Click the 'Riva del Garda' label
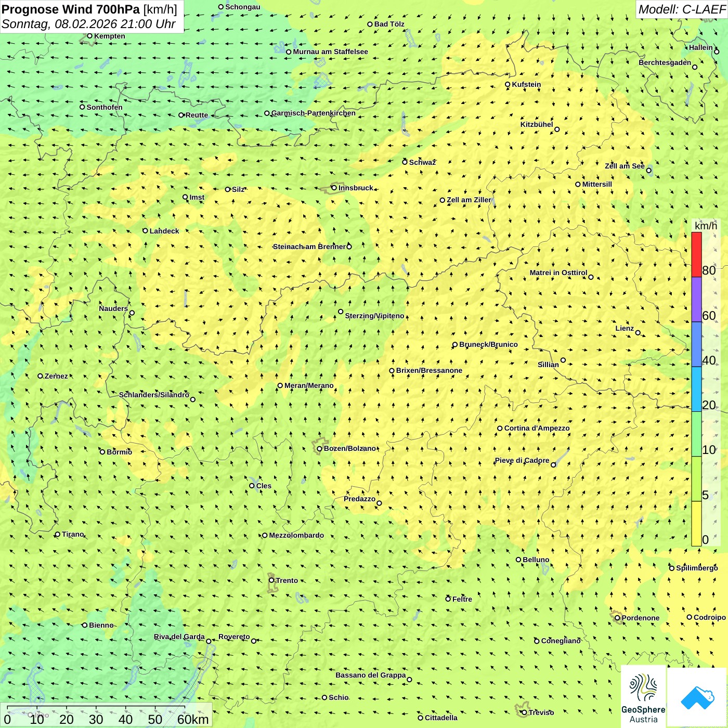 pos(179,636)
